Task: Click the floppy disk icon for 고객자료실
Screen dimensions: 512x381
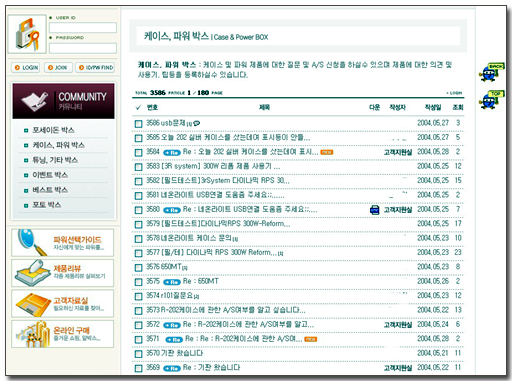Action: click(x=33, y=304)
